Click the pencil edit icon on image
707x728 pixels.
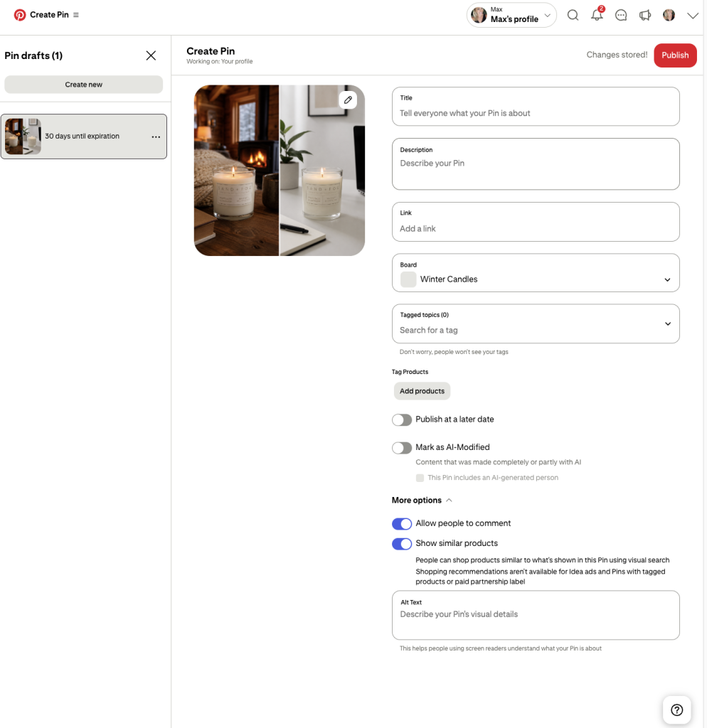pyautogui.click(x=348, y=100)
